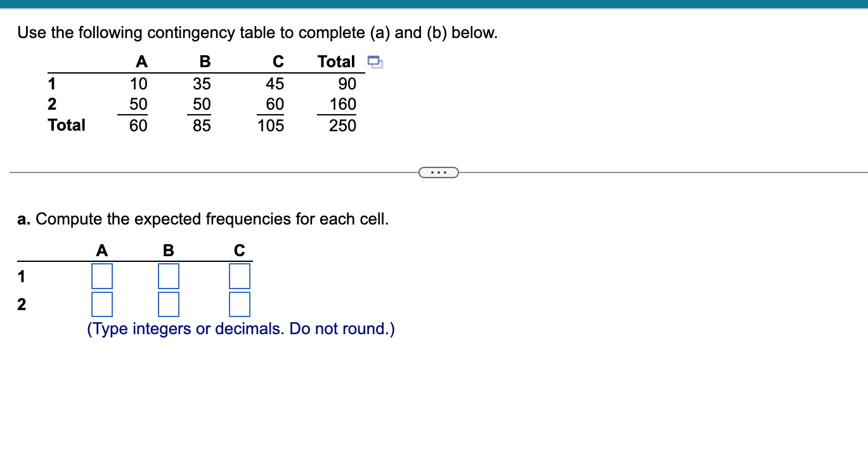Select the row 1 column B answer box
Screen dimensions: 868x468
coord(169,276)
